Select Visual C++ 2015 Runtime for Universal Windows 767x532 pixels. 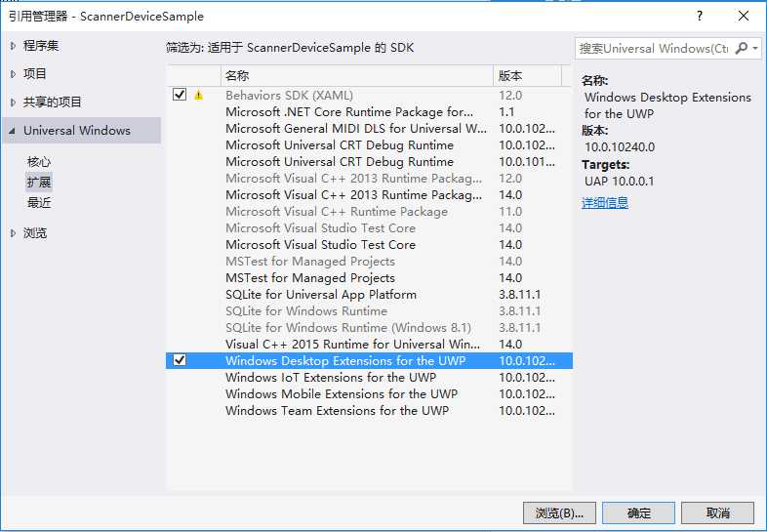coord(369,344)
